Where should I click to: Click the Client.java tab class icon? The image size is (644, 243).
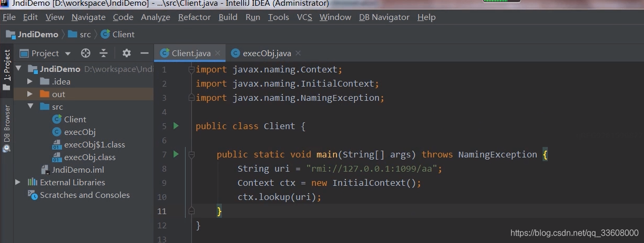click(x=165, y=53)
